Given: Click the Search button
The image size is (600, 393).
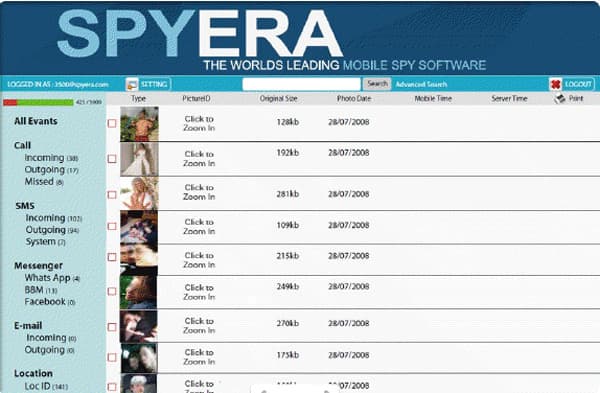Looking at the screenshot, I should tap(377, 84).
